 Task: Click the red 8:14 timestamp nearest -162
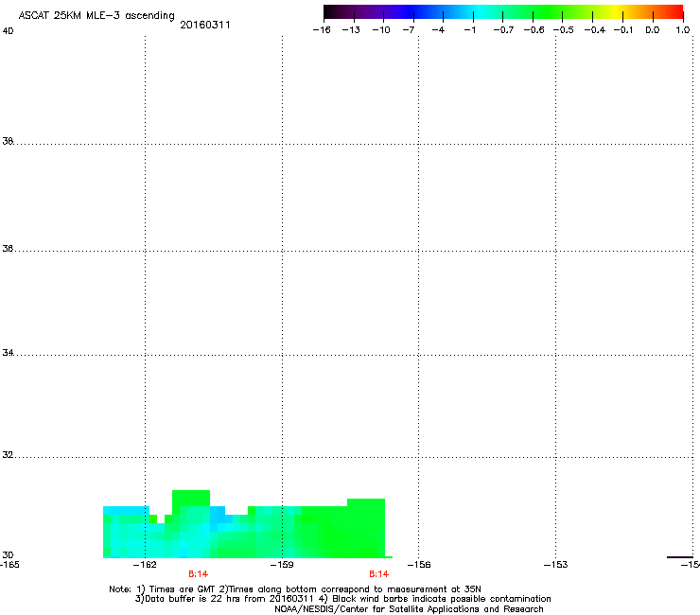click(199, 574)
